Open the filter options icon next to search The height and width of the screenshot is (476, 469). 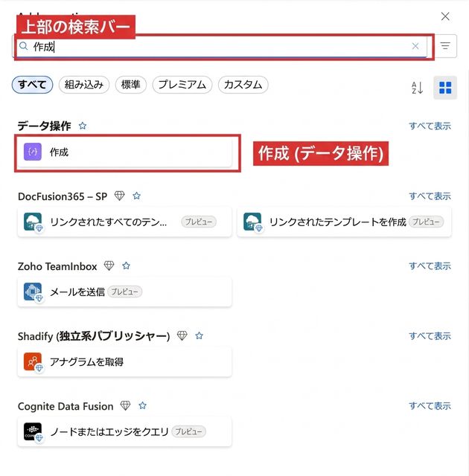pyautogui.click(x=445, y=46)
